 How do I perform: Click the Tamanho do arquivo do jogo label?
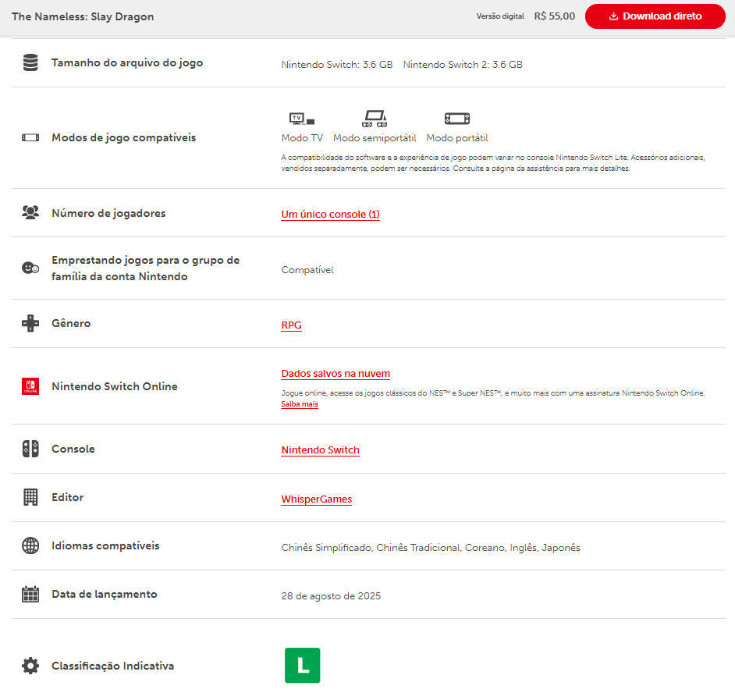127,63
